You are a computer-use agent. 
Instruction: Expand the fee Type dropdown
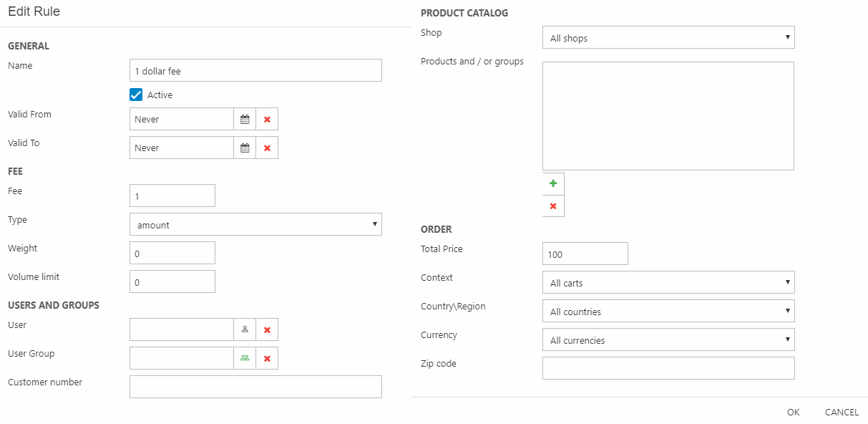(255, 224)
